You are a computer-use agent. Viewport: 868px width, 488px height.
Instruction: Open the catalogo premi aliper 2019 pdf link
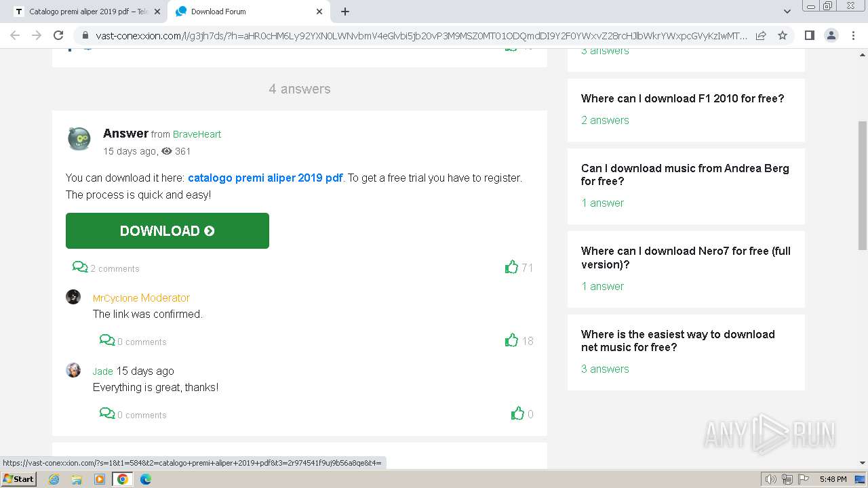(265, 178)
